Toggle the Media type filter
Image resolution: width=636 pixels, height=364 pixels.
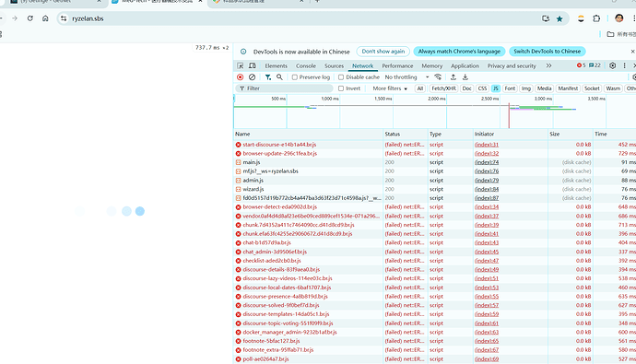coord(544,88)
